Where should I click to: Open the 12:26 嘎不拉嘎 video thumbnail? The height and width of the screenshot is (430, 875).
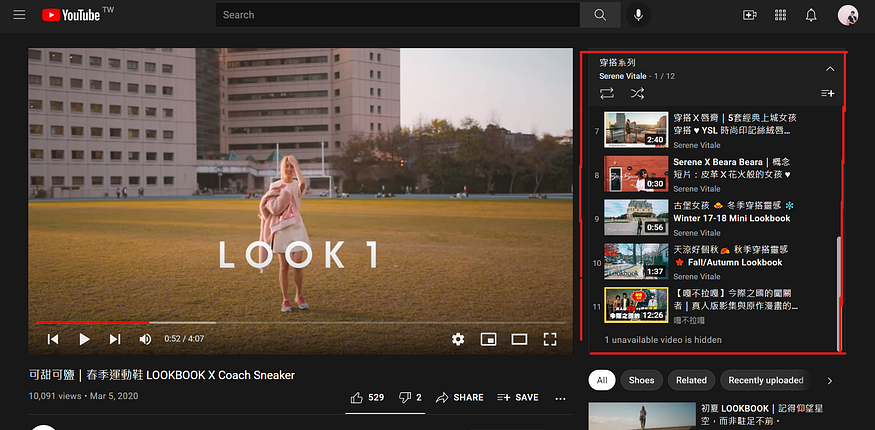636,305
